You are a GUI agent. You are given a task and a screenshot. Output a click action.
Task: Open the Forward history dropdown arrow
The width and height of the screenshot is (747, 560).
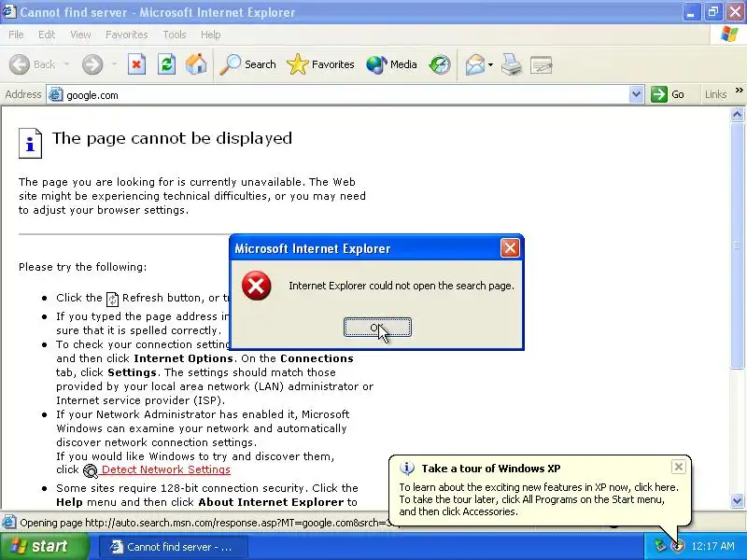pos(114,64)
